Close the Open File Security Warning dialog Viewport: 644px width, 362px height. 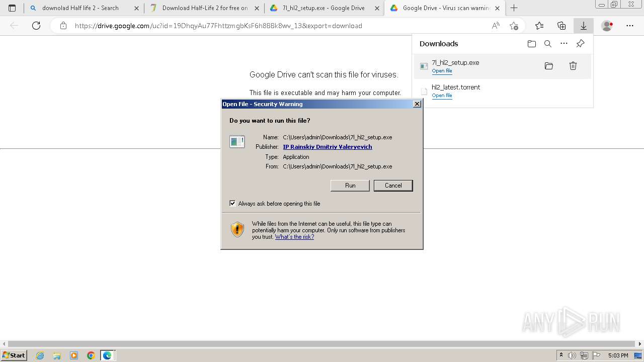pos(417,104)
